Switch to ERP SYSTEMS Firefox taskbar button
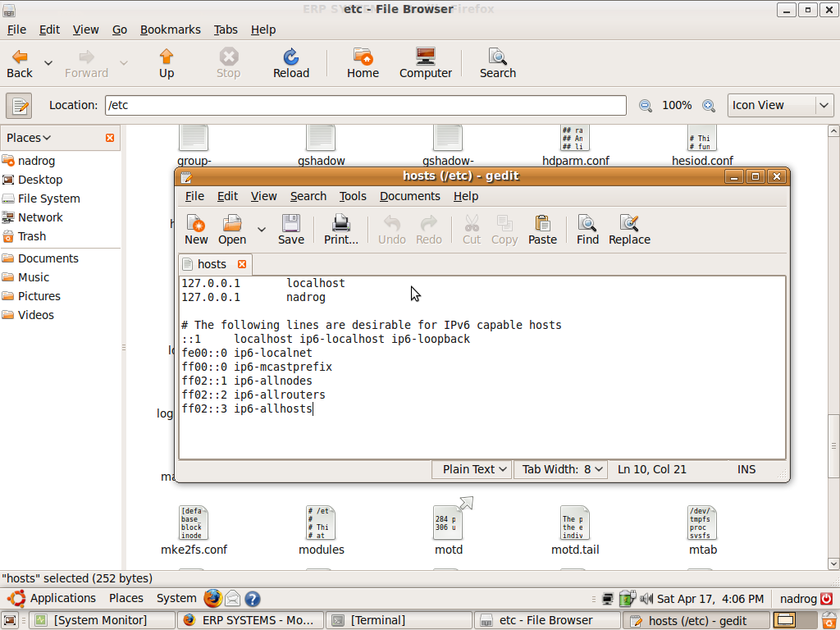Viewport: 840px width, 630px height. 251,620
